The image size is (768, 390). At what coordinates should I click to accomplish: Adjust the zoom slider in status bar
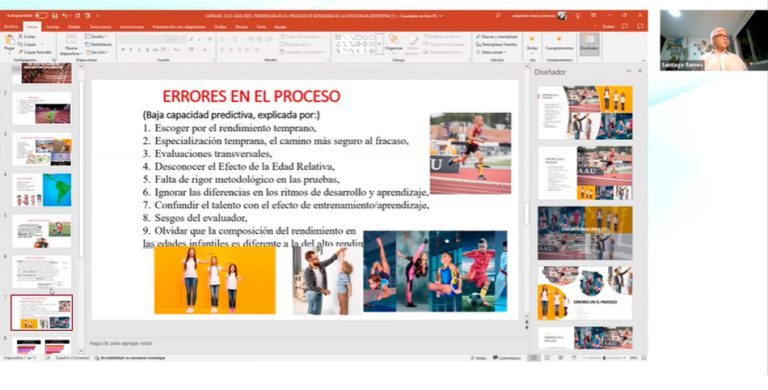(604, 358)
